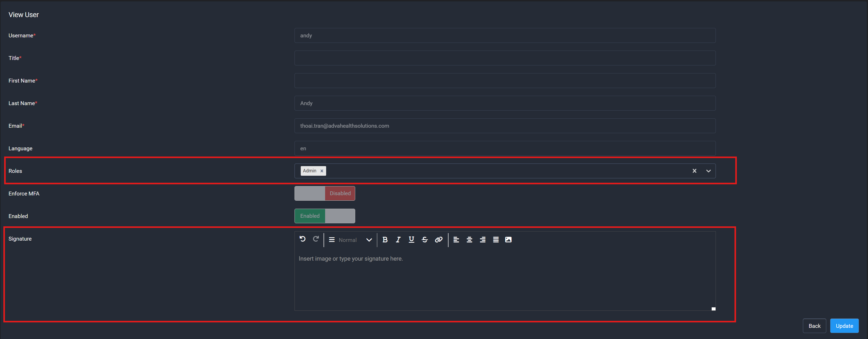Screen dimensions: 868x339
Task: Click the redo icon in signature editor
Action: point(316,239)
